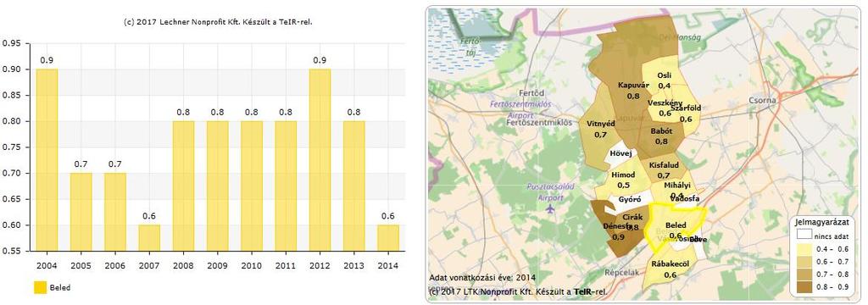Click the airplane icon near Pusztacsalád Airport

pyautogui.click(x=549, y=209)
